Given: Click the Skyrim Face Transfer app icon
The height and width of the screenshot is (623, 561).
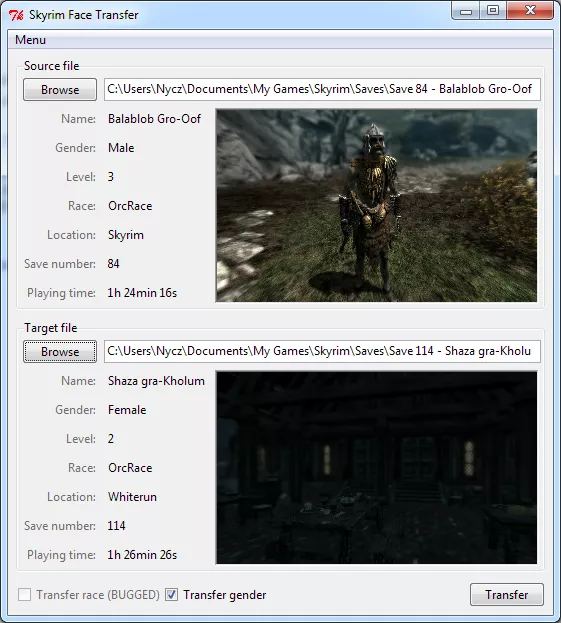Looking at the screenshot, I should click(x=16, y=15).
